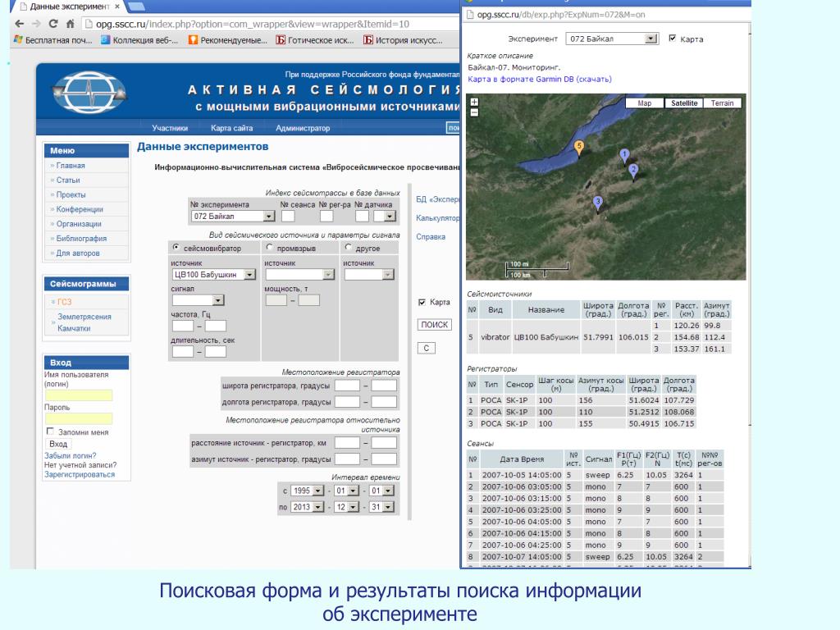
Task: Select сейсмовибратор source type radio
Action: click(176, 248)
